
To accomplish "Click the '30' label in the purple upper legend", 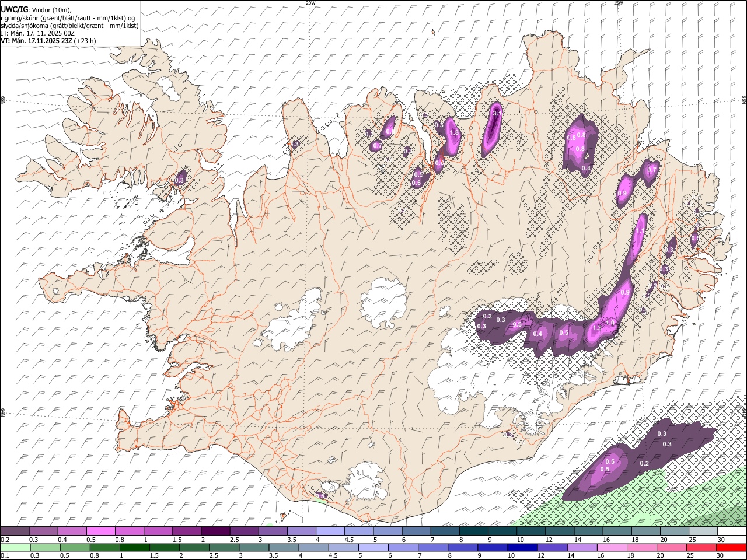I will tap(721, 540).
